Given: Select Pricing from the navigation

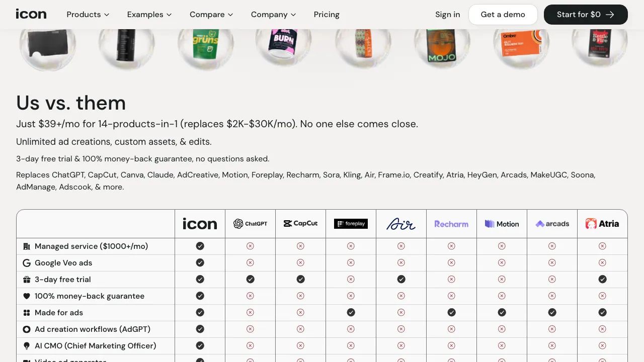Looking at the screenshot, I should [x=327, y=15].
